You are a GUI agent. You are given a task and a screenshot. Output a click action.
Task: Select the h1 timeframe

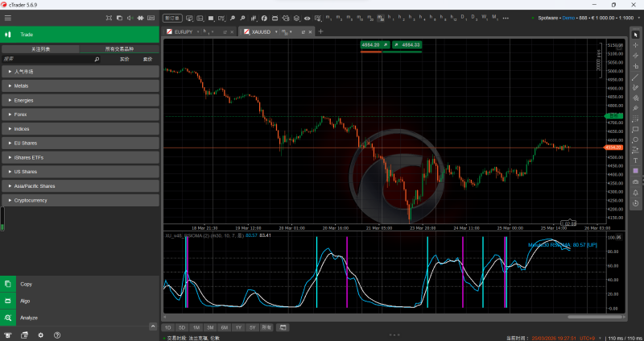(x=391, y=18)
